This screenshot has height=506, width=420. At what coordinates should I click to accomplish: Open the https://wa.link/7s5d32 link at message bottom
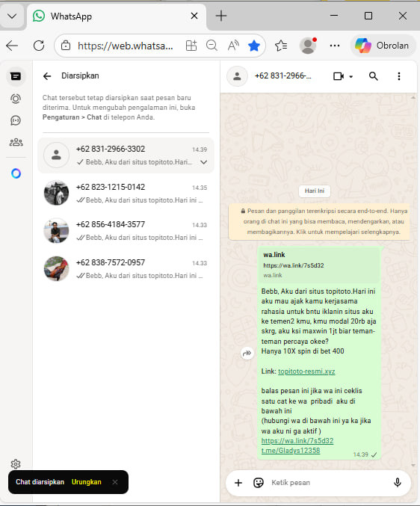point(297,440)
